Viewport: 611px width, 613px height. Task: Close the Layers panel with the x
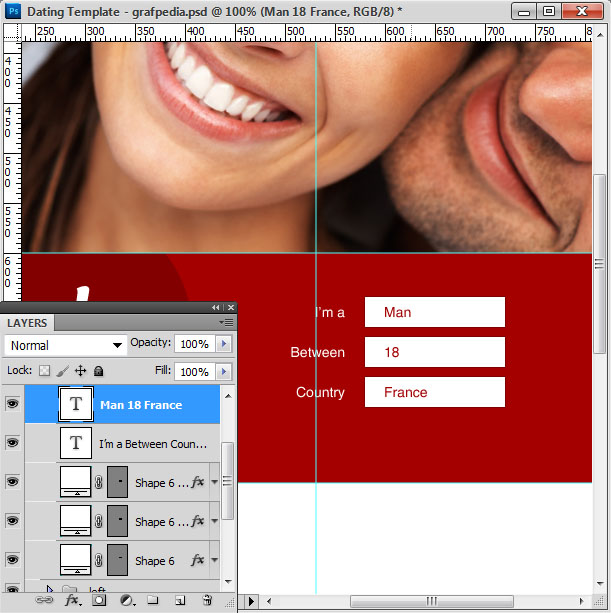coord(231,308)
